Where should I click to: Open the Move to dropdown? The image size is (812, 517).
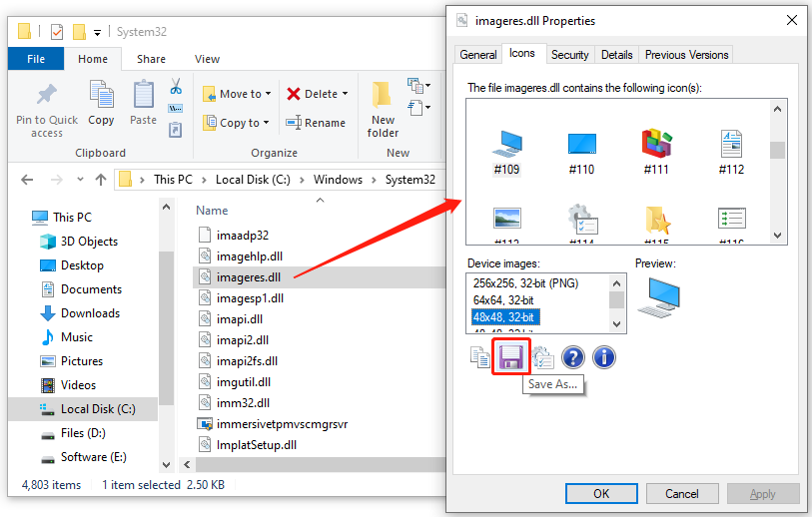coord(237,94)
